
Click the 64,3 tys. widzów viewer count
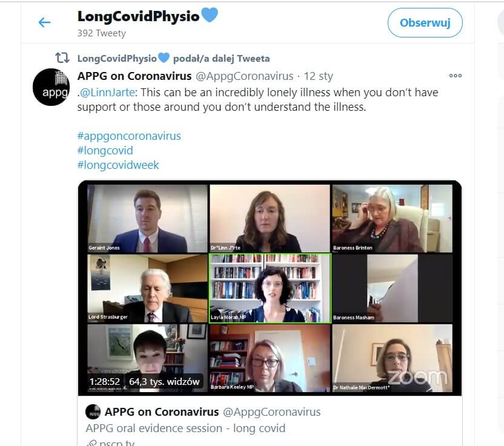[164, 381]
